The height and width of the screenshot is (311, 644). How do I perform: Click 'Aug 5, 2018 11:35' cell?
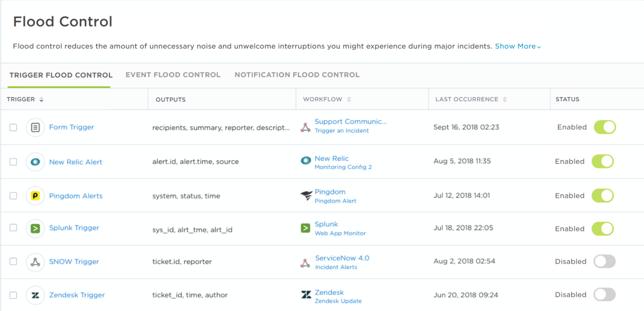point(462,162)
